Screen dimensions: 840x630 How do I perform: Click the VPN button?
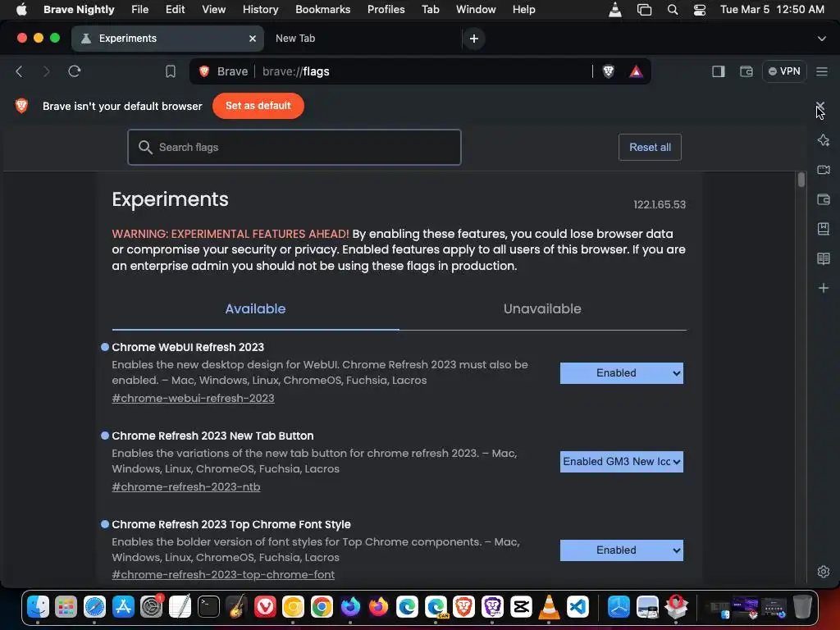pos(784,71)
